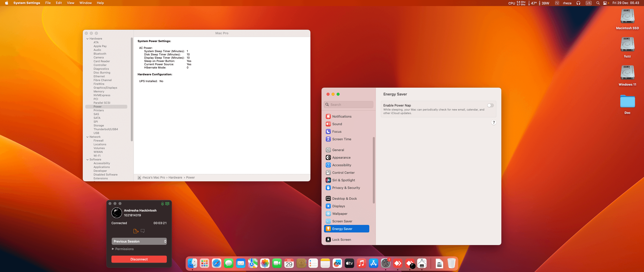The width and height of the screenshot is (644, 272).
Task: Select the Sound settings icon
Action: click(x=328, y=124)
